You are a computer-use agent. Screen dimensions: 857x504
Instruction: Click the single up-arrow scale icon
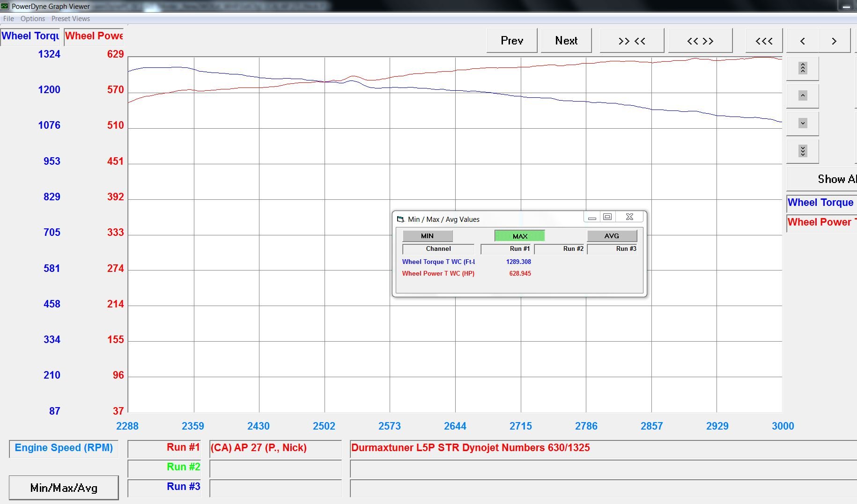pyautogui.click(x=802, y=95)
